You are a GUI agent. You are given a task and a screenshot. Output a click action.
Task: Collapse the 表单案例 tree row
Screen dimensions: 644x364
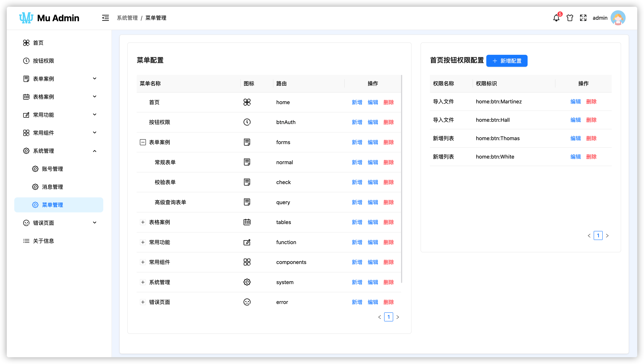pos(143,142)
